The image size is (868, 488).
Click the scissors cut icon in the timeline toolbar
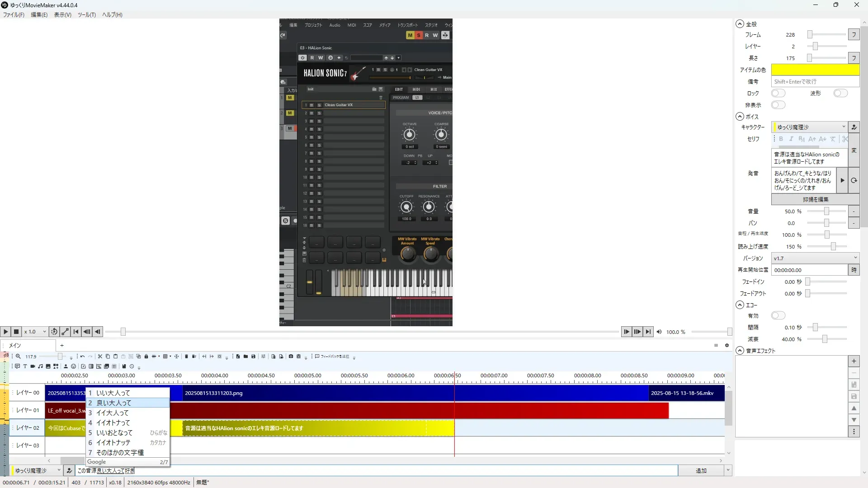pos(100,357)
